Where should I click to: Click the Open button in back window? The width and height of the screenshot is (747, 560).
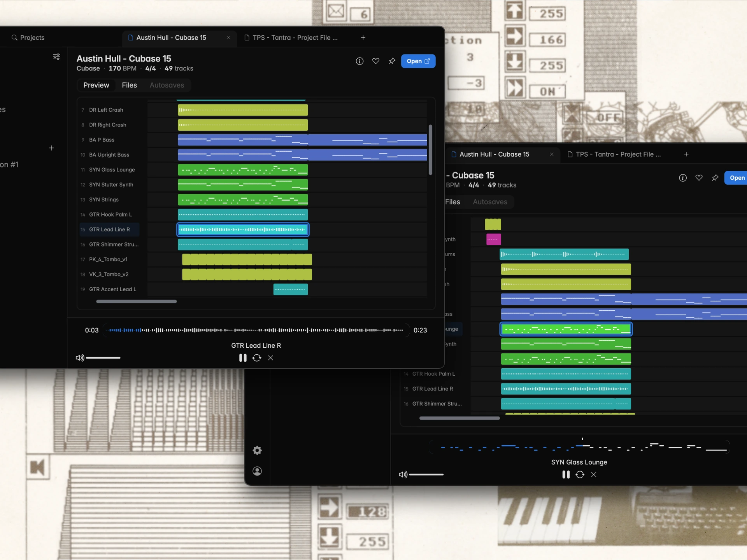(736, 178)
